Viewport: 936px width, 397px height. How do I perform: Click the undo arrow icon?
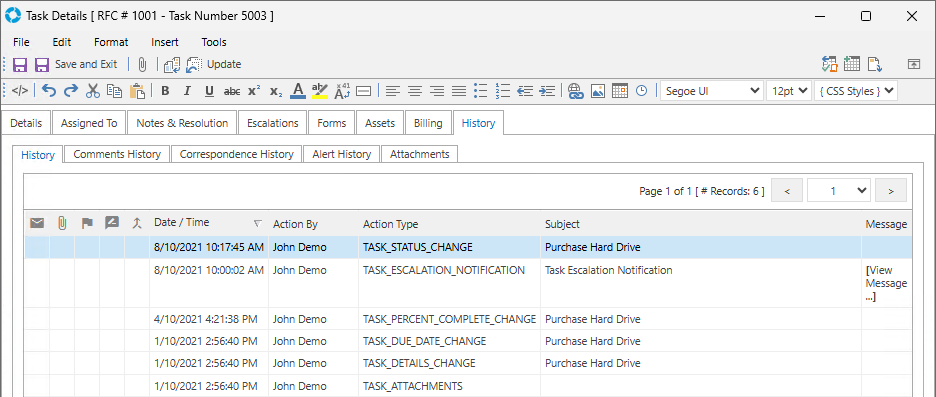coord(49,91)
